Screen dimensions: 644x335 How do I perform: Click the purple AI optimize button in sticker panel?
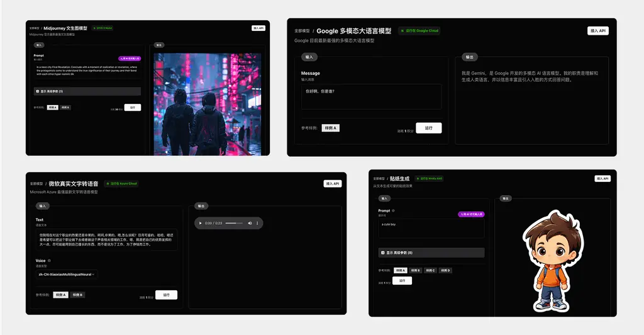[x=471, y=214]
